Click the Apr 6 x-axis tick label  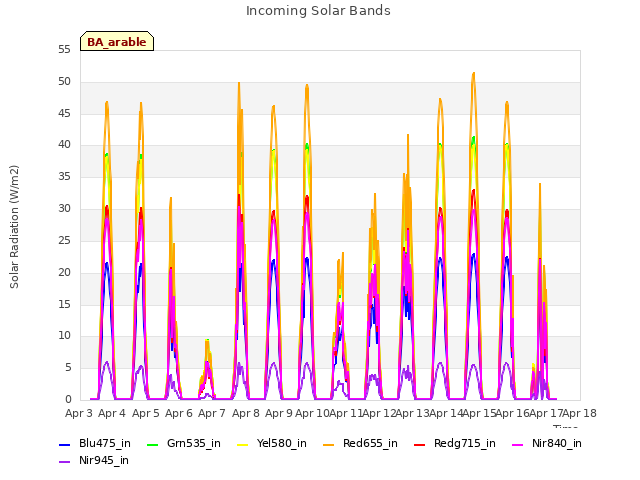point(179,413)
